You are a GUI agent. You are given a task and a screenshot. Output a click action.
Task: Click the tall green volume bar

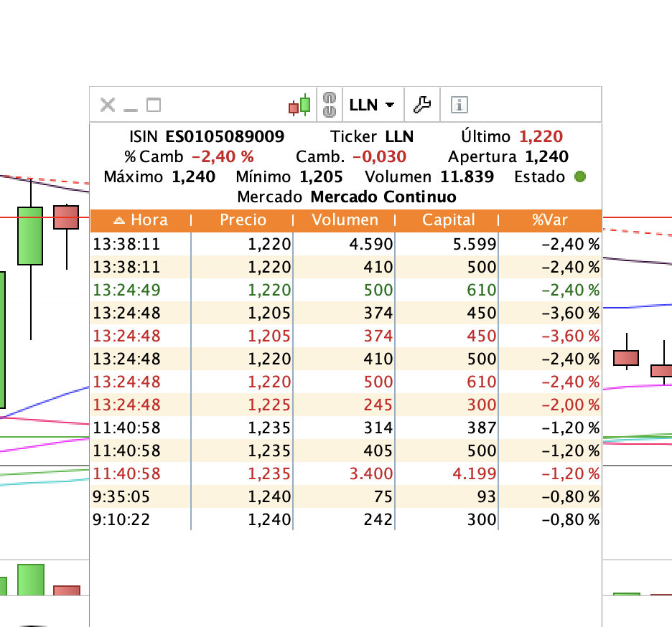click(x=31, y=580)
